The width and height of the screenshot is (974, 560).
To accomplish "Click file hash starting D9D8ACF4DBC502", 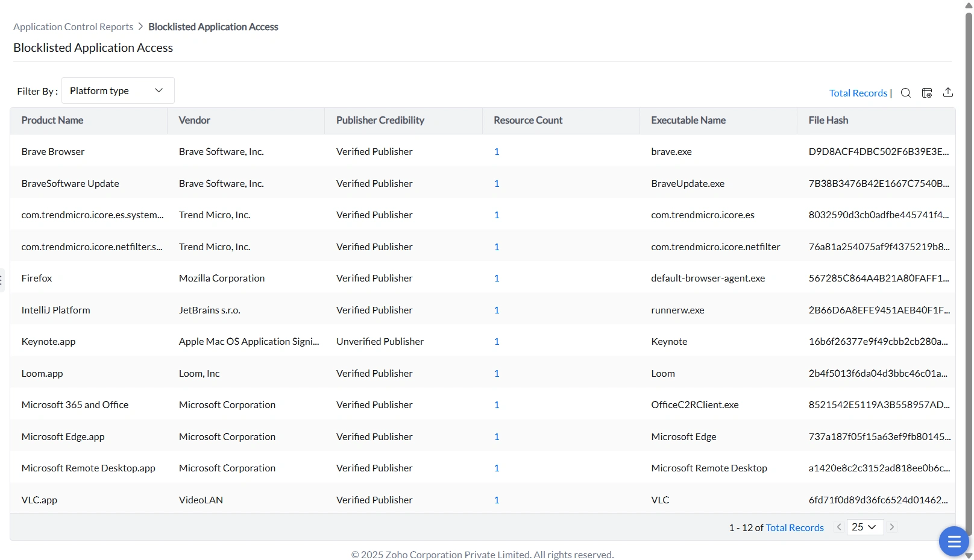I will 879,151.
